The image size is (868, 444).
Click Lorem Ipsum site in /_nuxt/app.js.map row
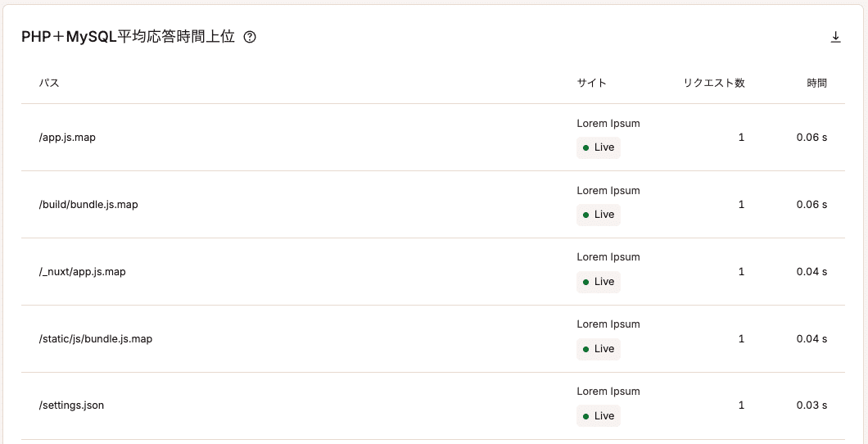tap(608, 257)
